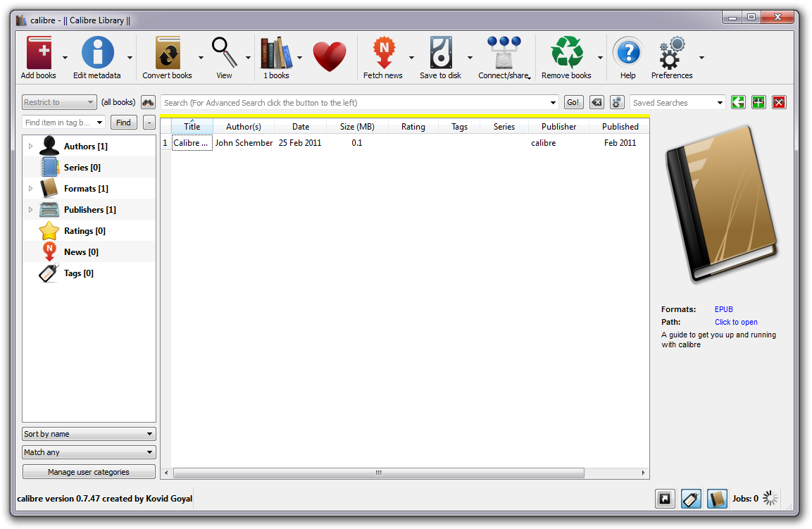This screenshot has height=529, width=812.
Task: Click the Go! search button
Action: click(573, 102)
